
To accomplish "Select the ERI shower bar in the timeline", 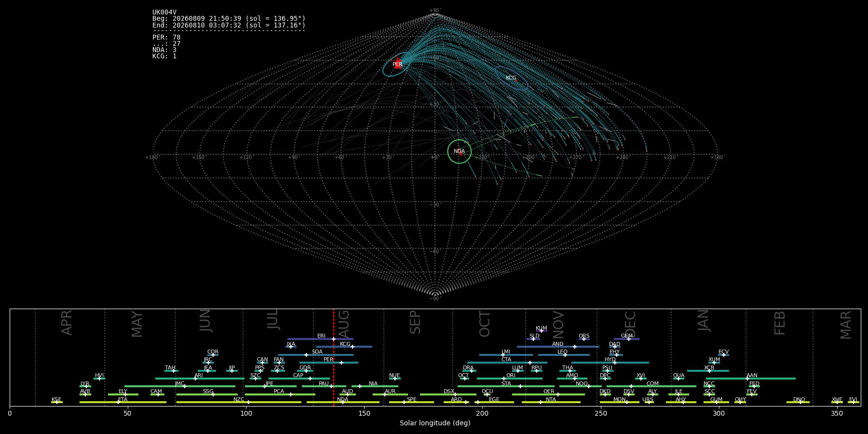I will tap(320, 339).
